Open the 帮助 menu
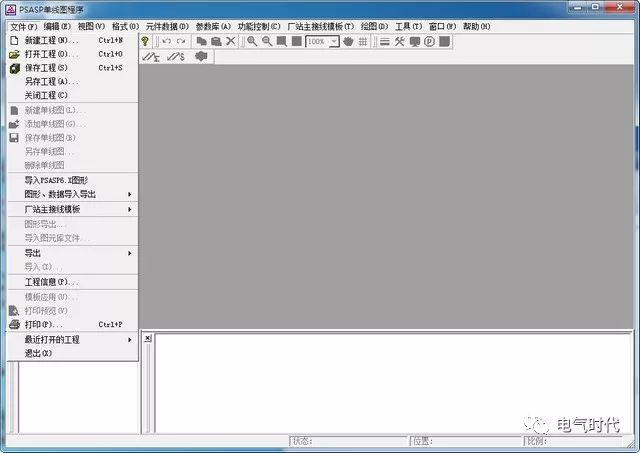Viewport: 640px width, 453px height. [x=475, y=26]
